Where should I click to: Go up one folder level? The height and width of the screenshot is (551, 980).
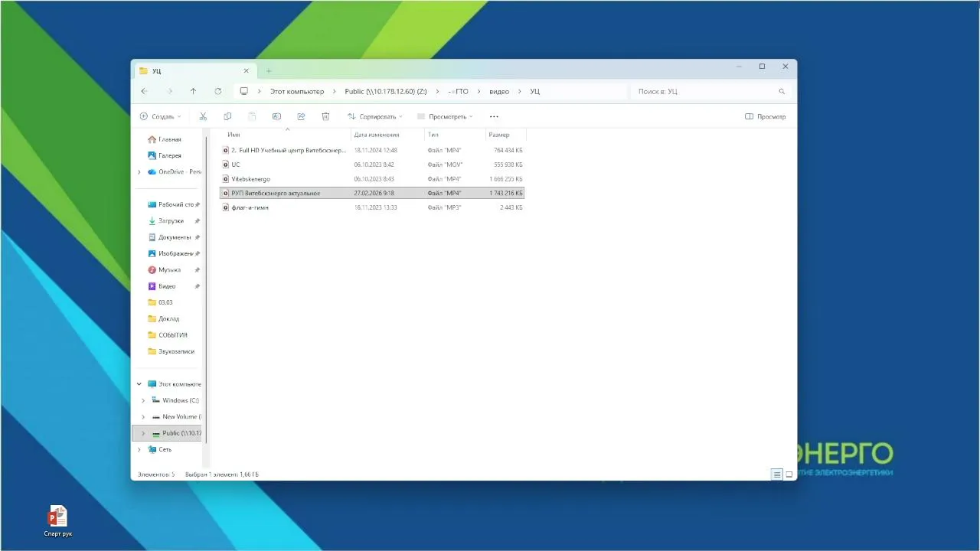193,91
